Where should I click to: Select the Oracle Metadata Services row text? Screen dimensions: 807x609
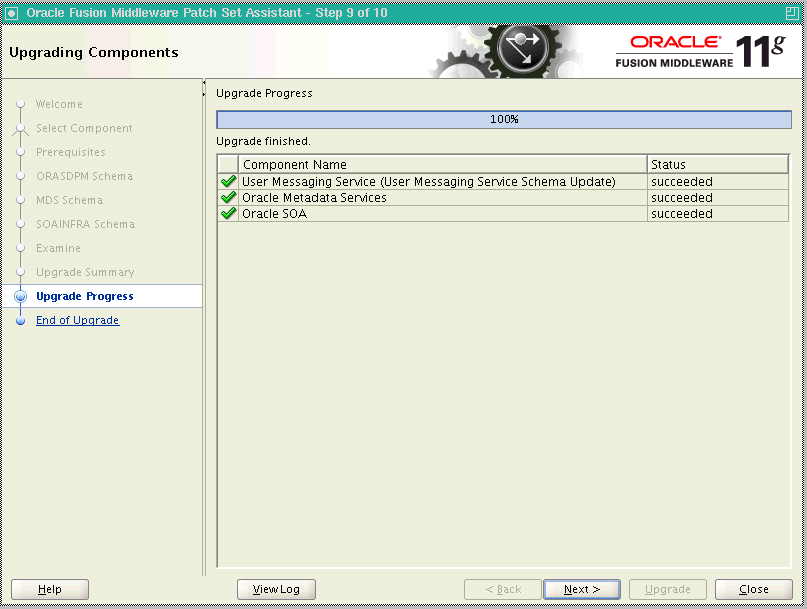(314, 198)
